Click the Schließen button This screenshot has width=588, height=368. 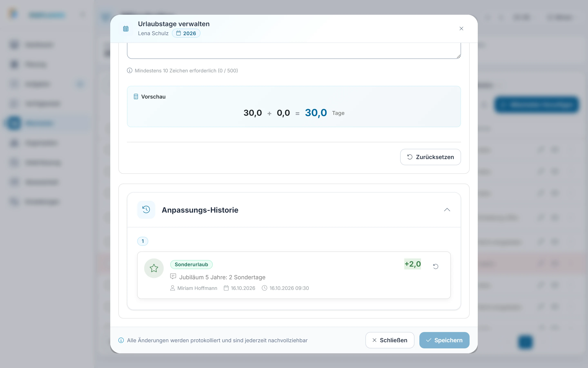(x=390, y=340)
